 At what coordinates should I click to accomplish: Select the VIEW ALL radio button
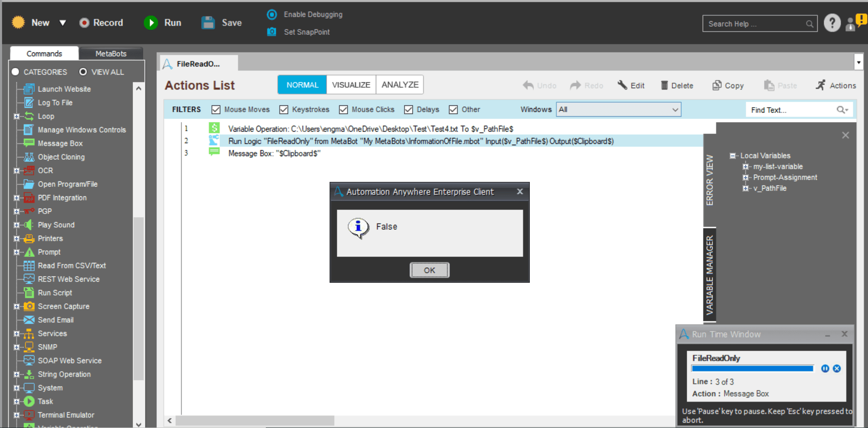click(x=83, y=72)
